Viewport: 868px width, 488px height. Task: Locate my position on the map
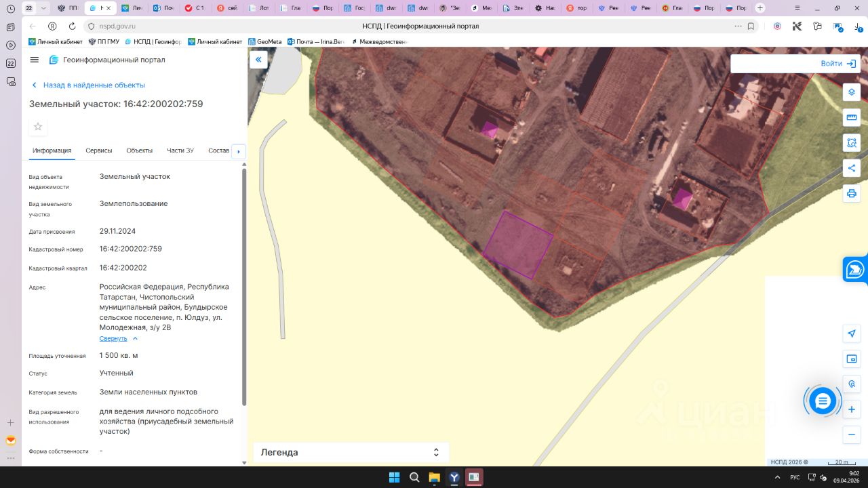click(852, 333)
